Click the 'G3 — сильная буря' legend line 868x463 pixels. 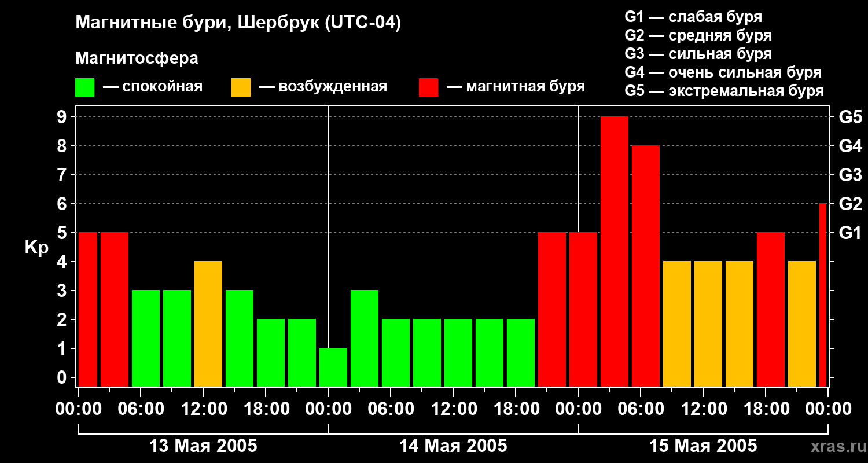tap(698, 54)
